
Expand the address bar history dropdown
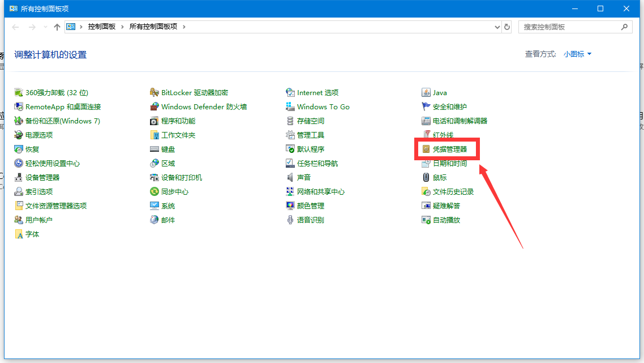click(497, 27)
